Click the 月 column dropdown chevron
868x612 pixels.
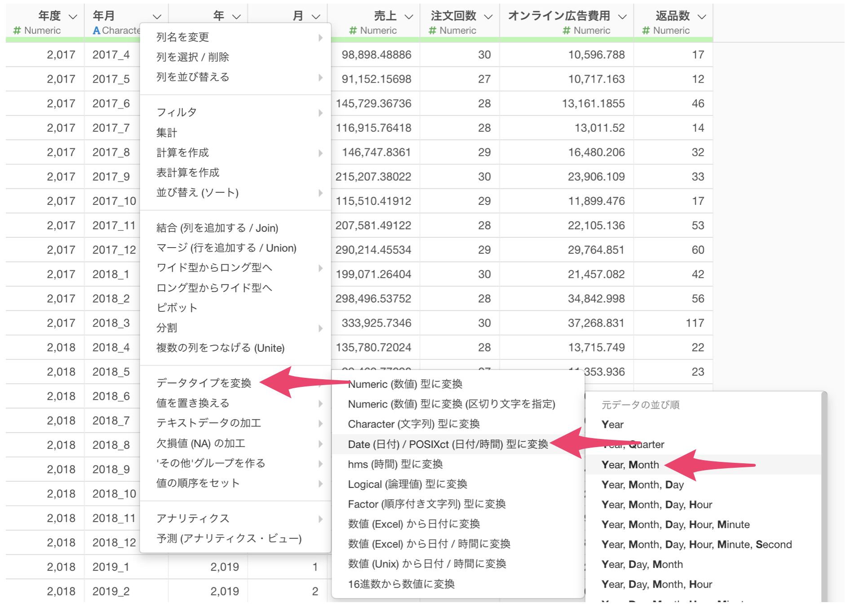(x=316, y=17)
